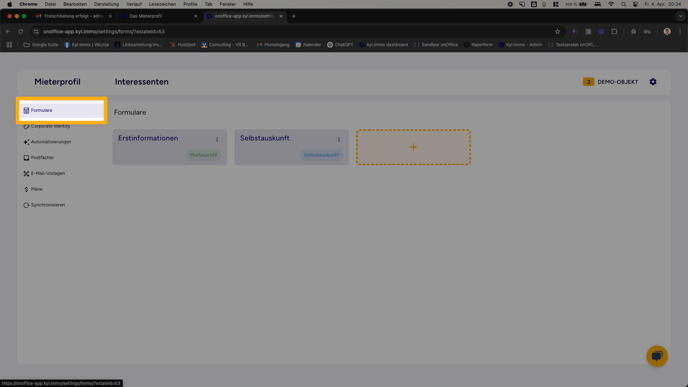Open the Apple menu
This screenshot has width=688, height=387.
pyautogui.click(x=10, y=4)
